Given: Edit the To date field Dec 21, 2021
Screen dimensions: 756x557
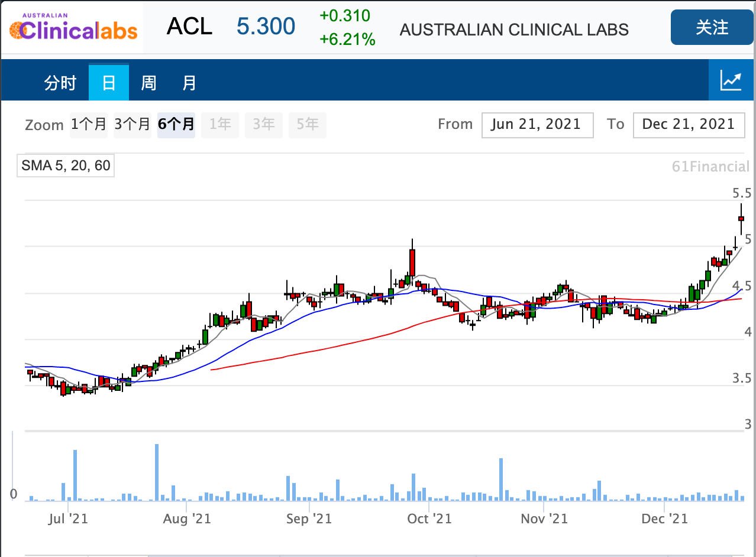Looking at the screenshot, I should [x=689, y=125].
